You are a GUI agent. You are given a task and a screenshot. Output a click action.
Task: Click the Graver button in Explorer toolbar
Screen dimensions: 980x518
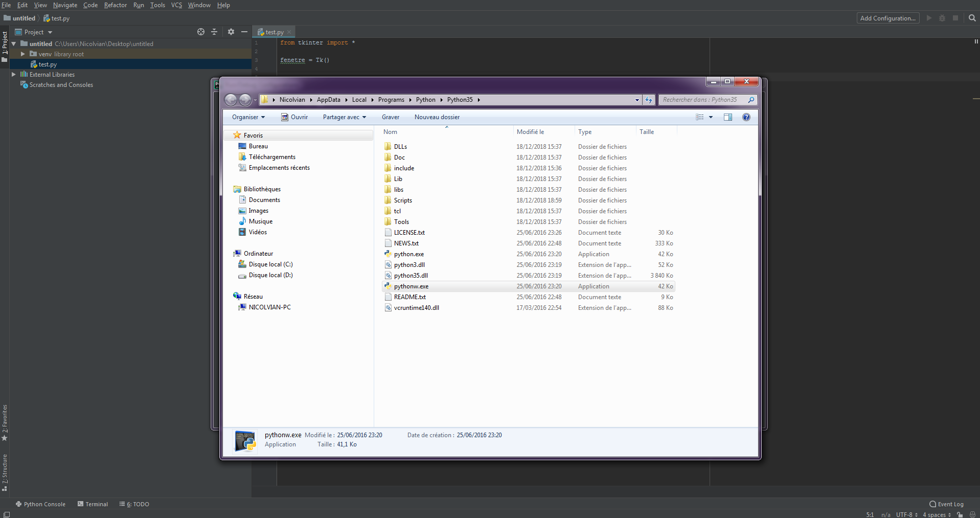click(390, 117)
